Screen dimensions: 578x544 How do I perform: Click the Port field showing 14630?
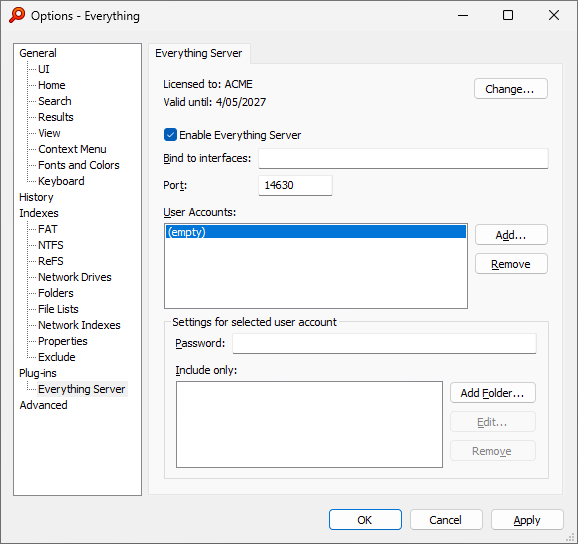pos(295,185)
